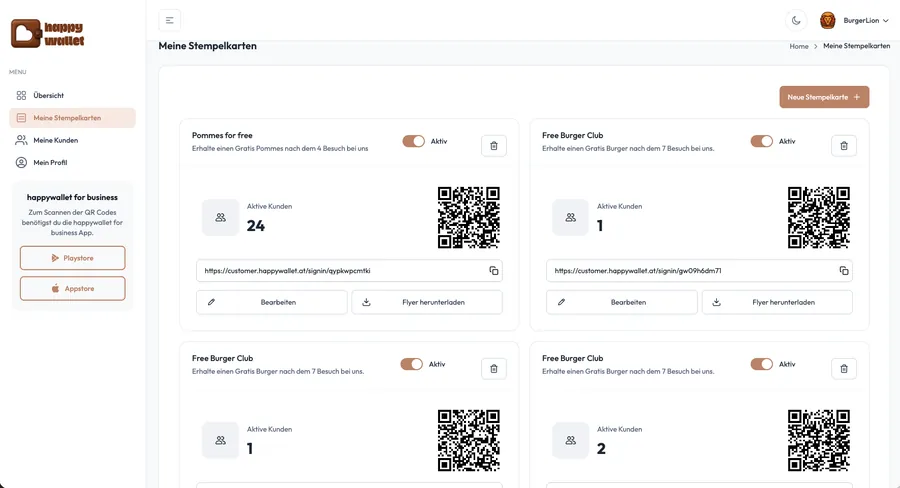Click the customers icon next to count 24
Image resolution: width=900 pixels, height=488 pixels.
(220, 218)
